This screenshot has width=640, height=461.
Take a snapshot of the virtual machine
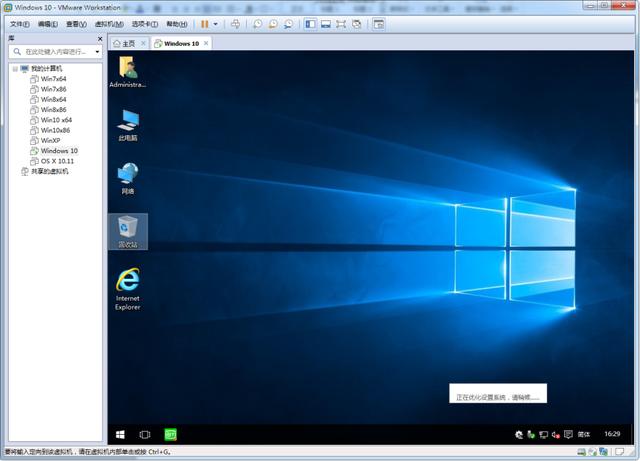coord(258,24)
